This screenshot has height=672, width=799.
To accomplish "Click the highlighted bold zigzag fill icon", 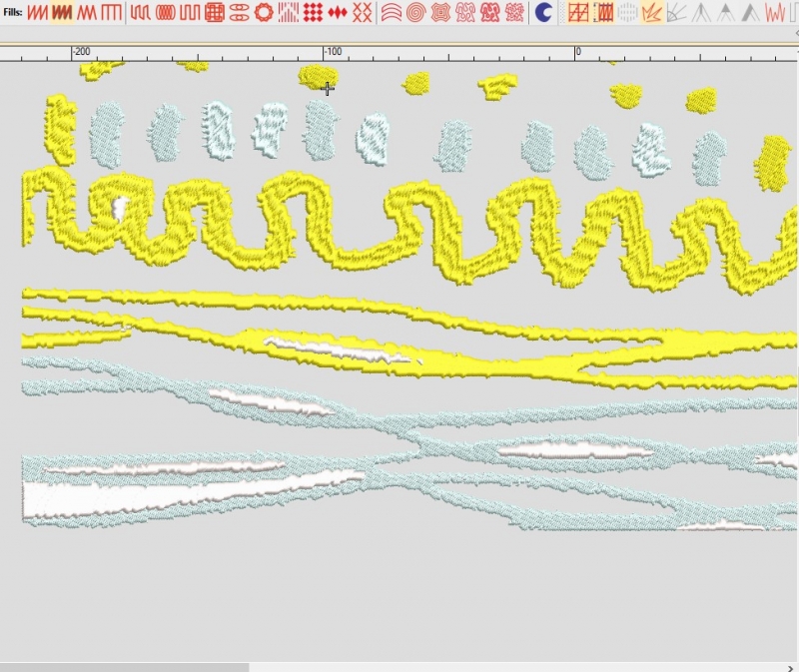I will click(x=62, y=13).
